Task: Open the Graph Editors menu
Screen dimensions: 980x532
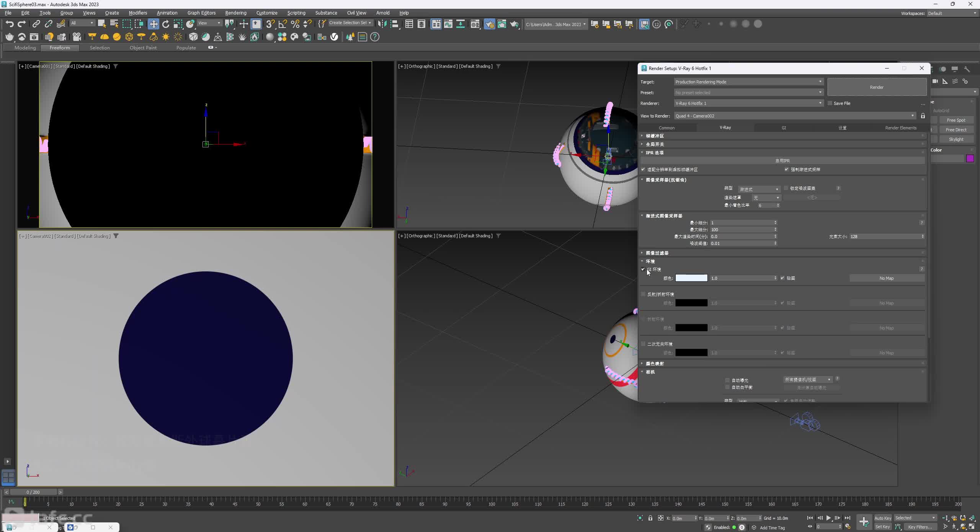Action: click(x=201, y=13)
